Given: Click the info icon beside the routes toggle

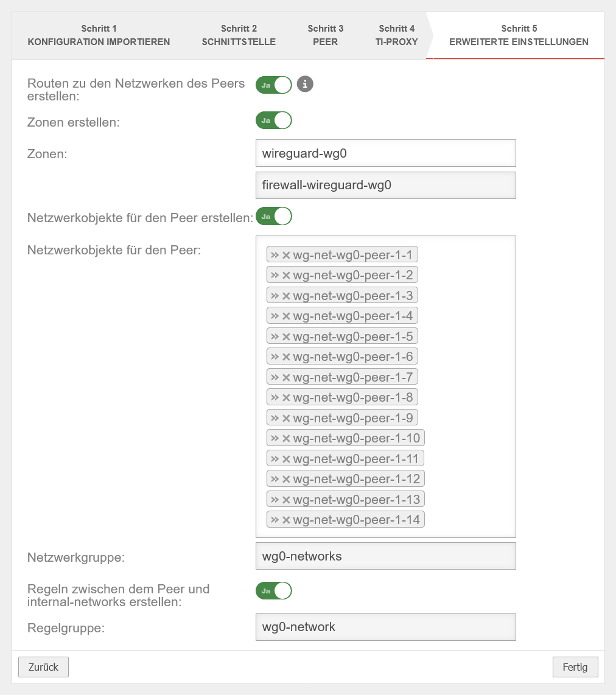Looking at the screenshot, I should [305, 85].
